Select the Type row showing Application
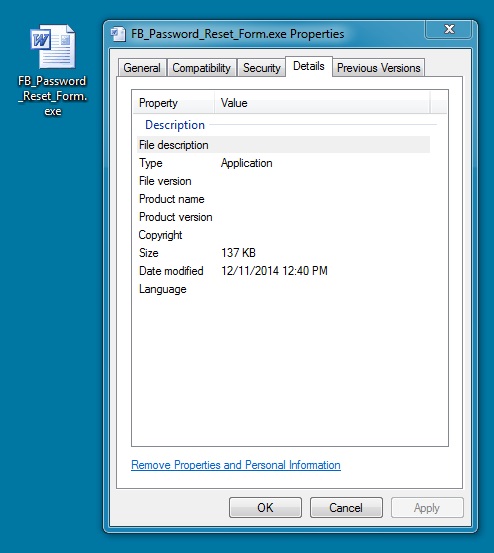Viewport: 494px width, 553px height. (283, 163)
